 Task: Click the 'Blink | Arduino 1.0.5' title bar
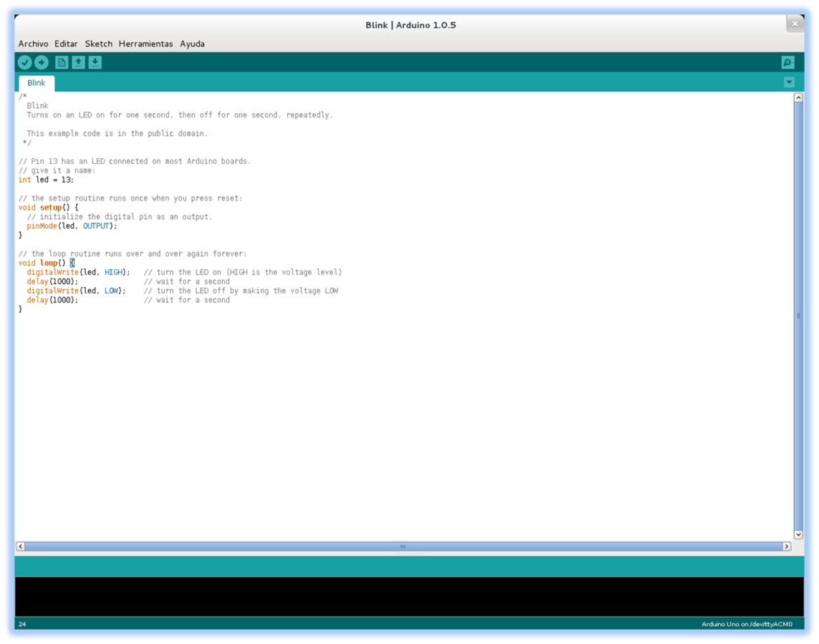[410, 25]
